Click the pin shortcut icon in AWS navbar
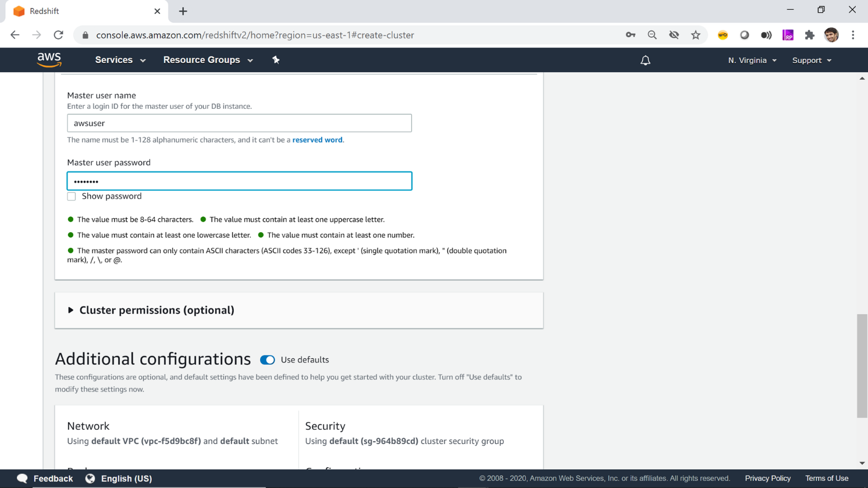Image resolution: width=868 pixels, height=488 pixels. click(276, 60)
